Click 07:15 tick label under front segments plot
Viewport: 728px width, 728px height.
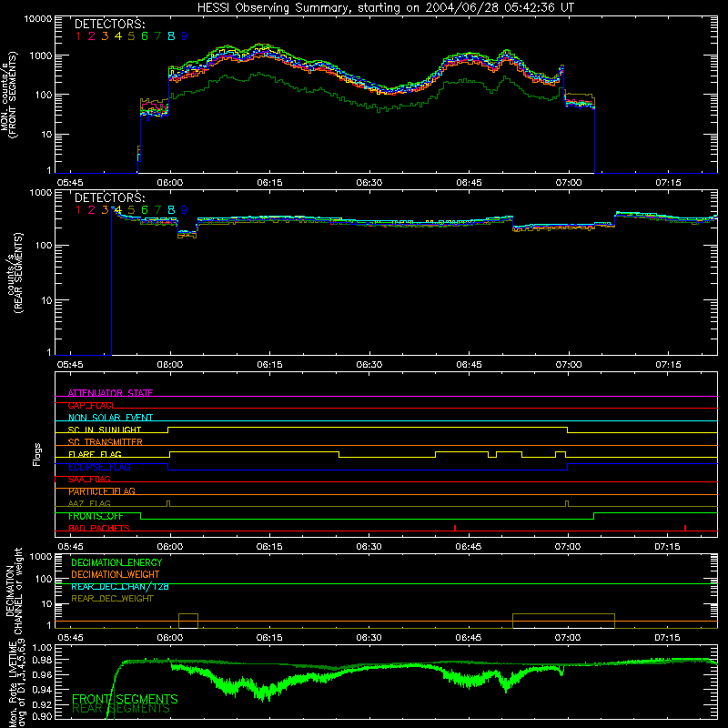click(x=668, y=183)
